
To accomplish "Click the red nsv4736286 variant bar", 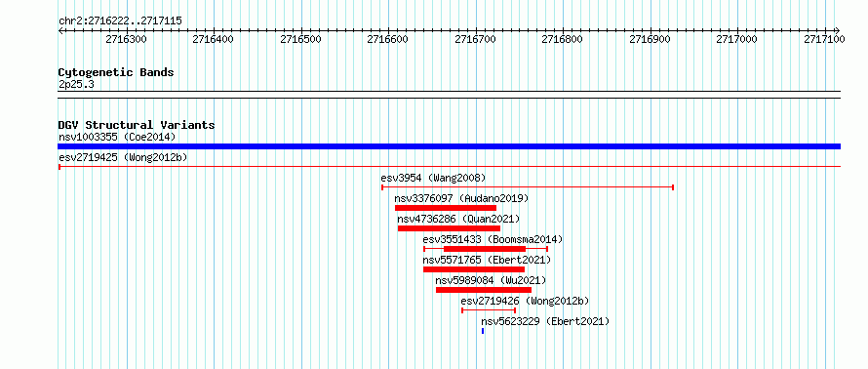I will tap(449, 228).
